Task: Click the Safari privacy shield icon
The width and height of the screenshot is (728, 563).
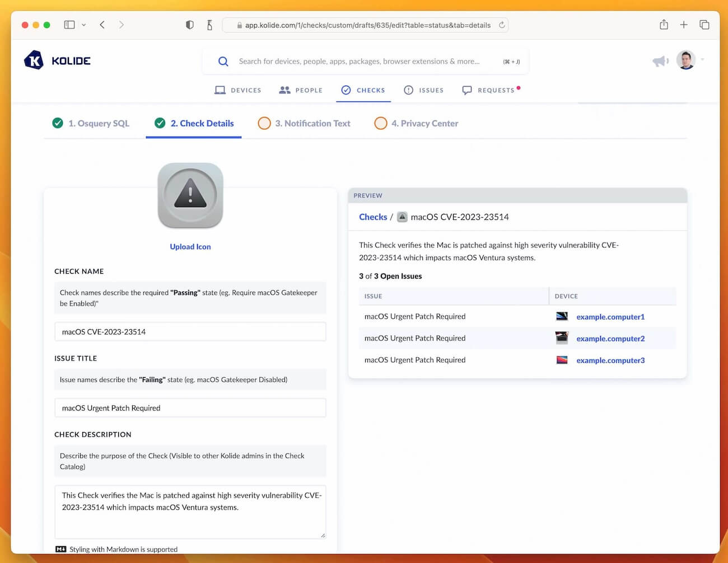Action: [x=189, y=25]
